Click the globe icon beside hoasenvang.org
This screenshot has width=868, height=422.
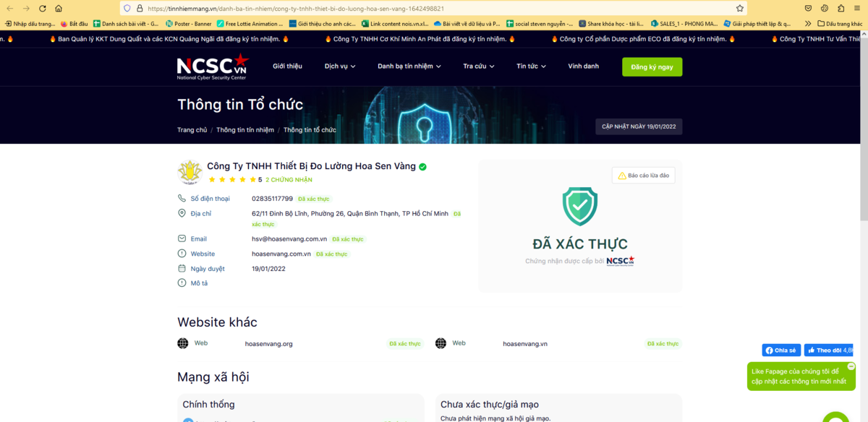[183, 343]
